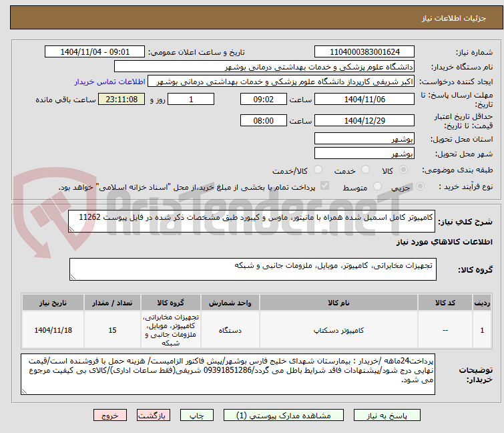Click the استان محل تحویل field
This screenshot has height=433, width=504.
tap(364, 138)
